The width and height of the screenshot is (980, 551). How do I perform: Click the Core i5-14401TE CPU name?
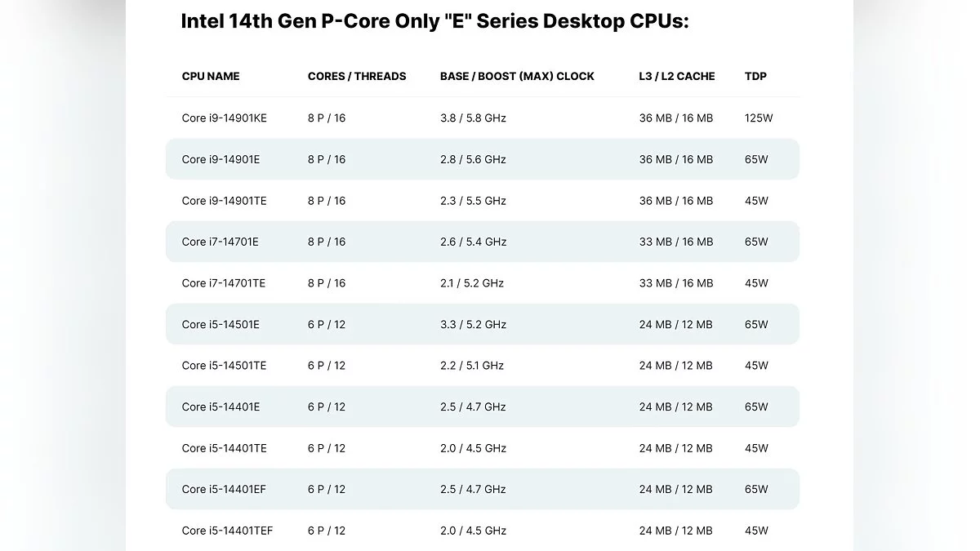(225, 448)
